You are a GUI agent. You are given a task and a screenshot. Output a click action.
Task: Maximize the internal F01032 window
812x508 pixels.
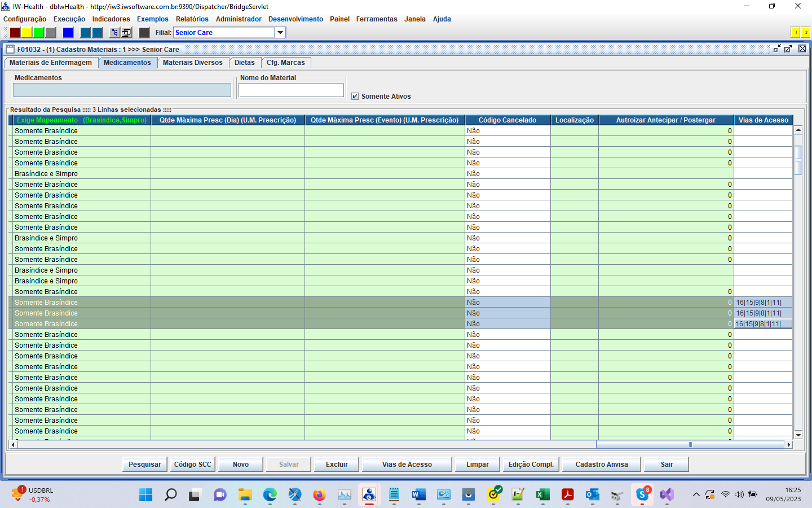pos(788,49)
